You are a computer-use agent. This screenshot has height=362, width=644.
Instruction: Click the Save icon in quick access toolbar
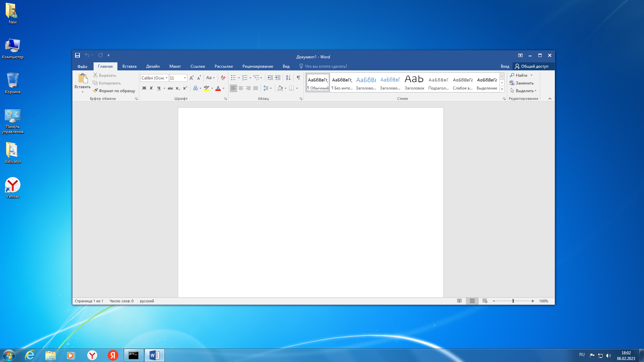click(77, 55)
